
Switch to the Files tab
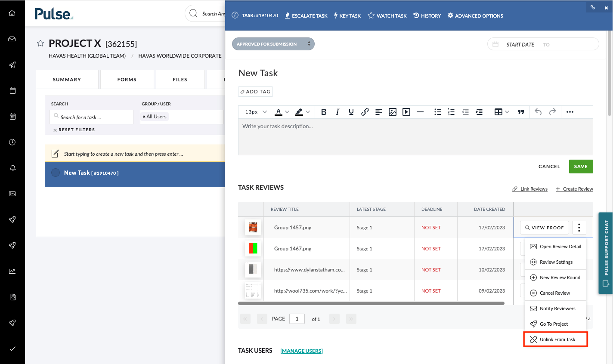coord(180,80)
